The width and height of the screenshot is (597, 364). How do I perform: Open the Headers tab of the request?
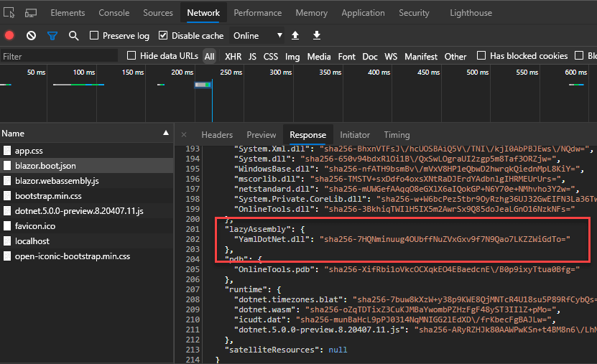click(x=217, y=134)
